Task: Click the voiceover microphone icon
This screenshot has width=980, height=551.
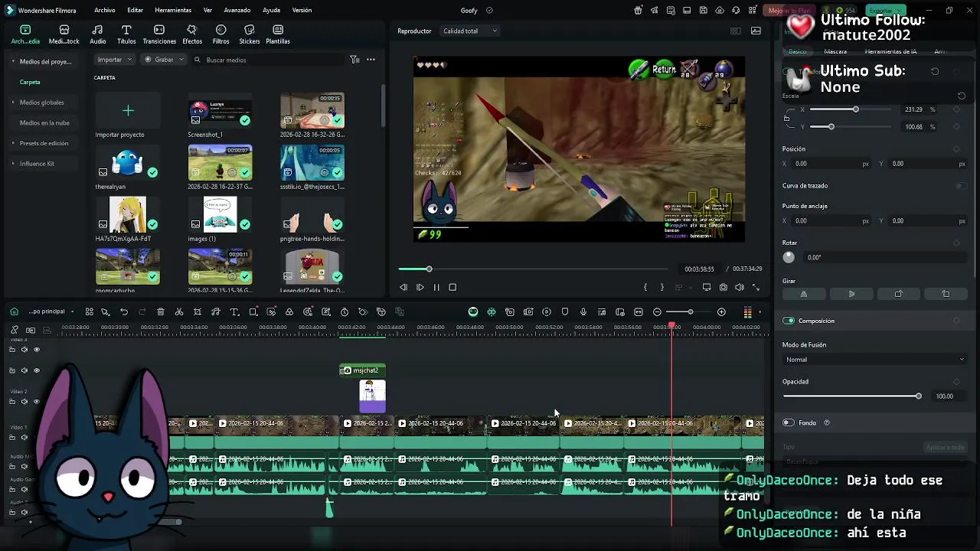Action: pos(583,312)
